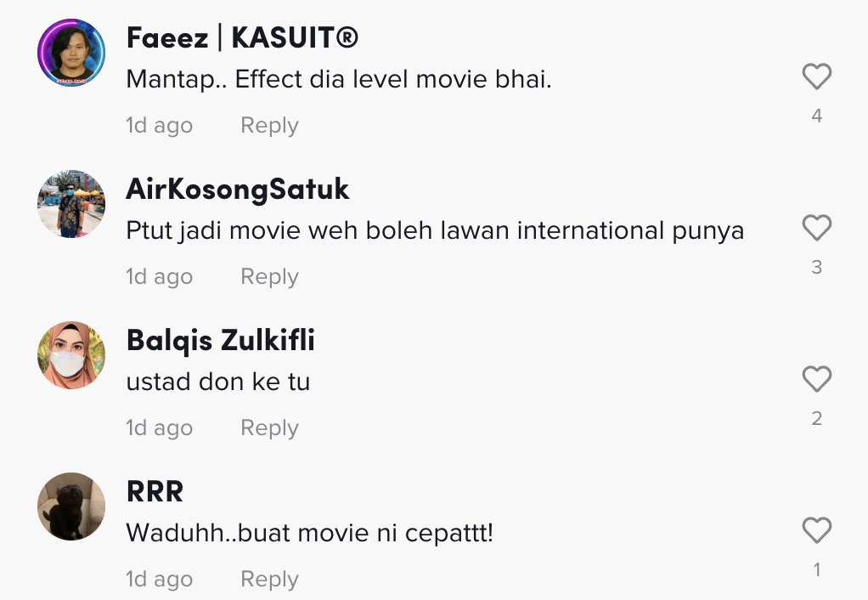Go to Balqis Zulkifli username
The width and height of the screenshot is (868, 600).
pyautogui.click(x=220, y=341)
